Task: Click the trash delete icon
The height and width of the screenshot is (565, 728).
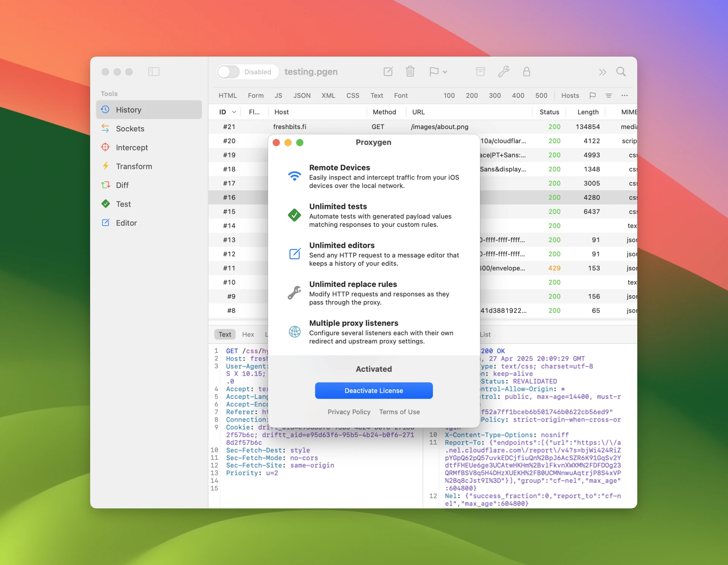Action: coord(410,72)
